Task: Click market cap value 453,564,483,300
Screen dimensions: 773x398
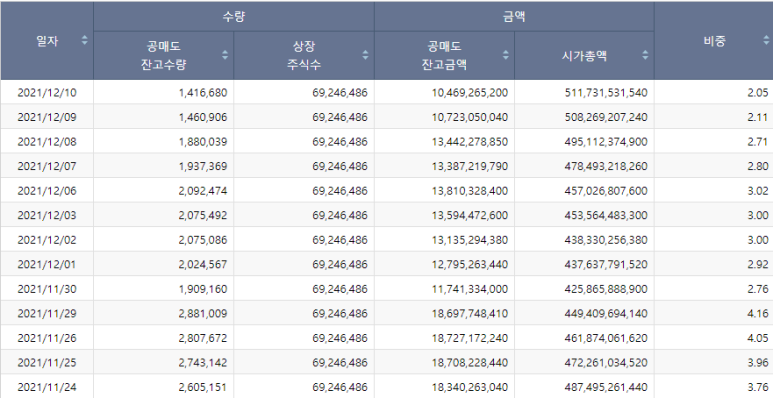Action: [606, 216]
